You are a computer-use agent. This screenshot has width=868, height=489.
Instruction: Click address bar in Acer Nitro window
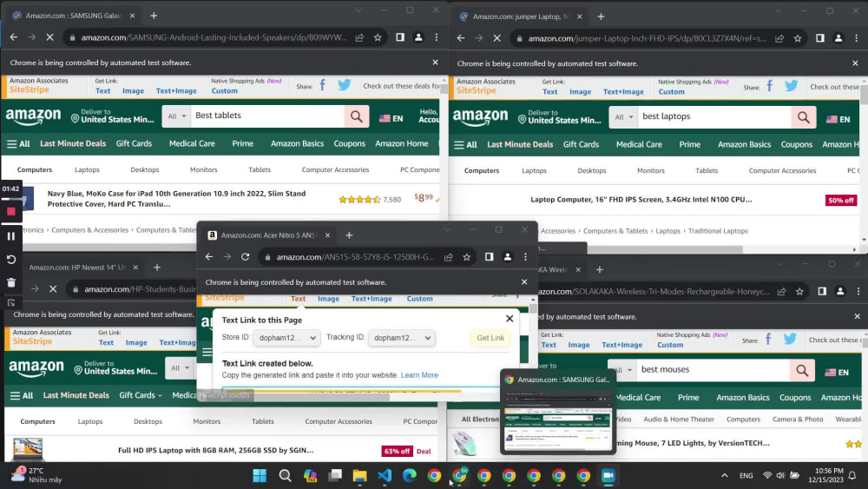(x=355, y=257)
